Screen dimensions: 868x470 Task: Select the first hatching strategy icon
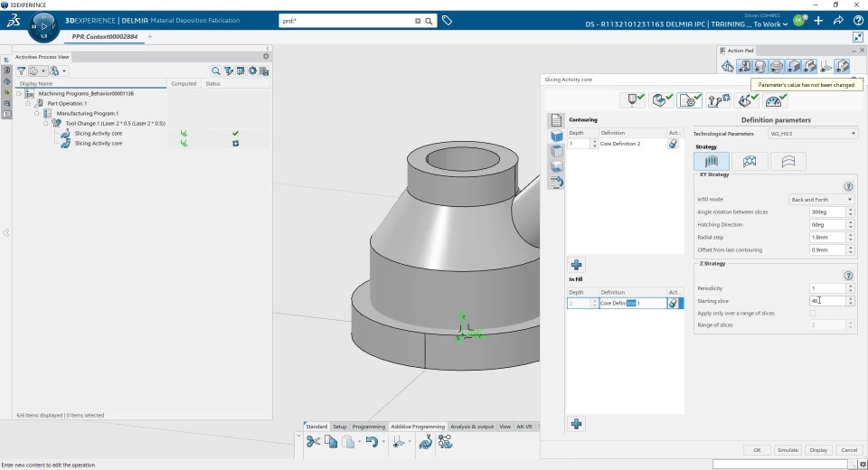tap(711, 161)
